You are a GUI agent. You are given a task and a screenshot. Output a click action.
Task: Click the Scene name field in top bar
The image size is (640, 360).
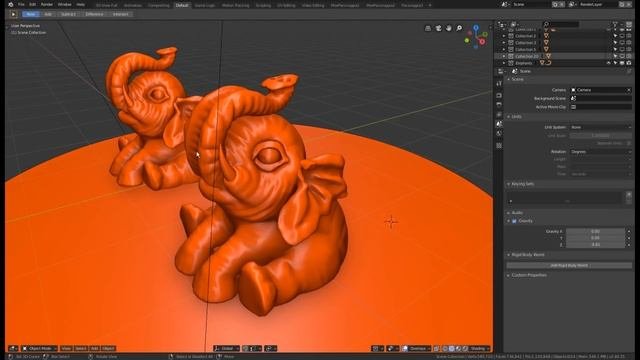click(x=531, y=4)
